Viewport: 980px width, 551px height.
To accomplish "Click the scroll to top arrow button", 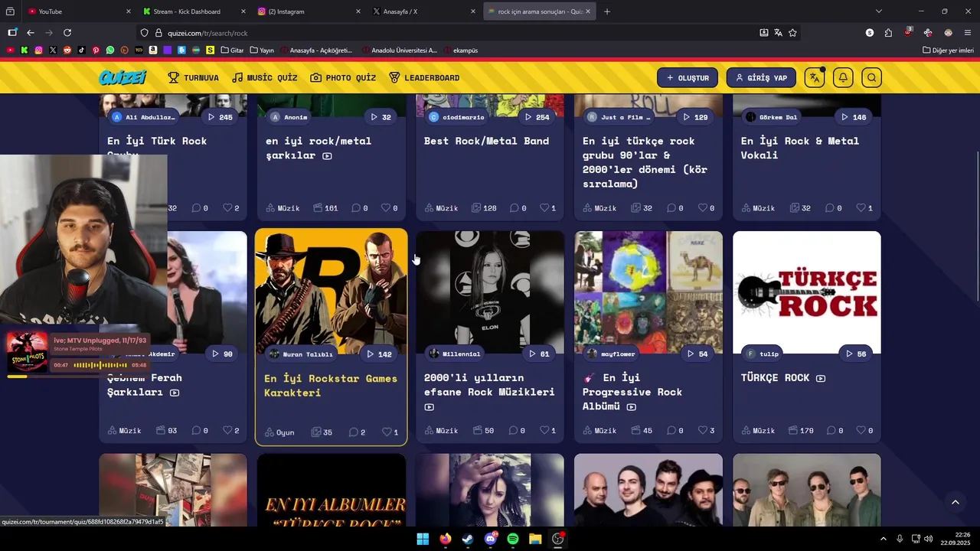I will 955,502.
